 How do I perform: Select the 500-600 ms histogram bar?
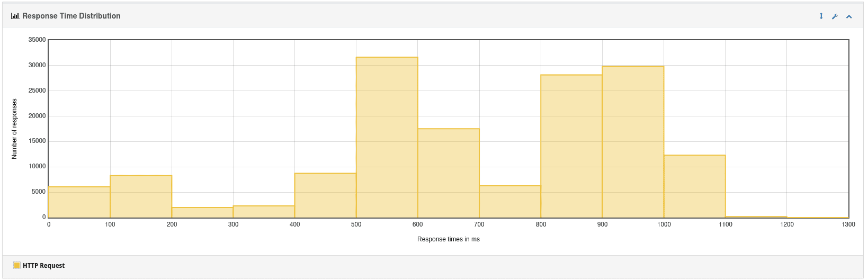click(x=387, y=138)
